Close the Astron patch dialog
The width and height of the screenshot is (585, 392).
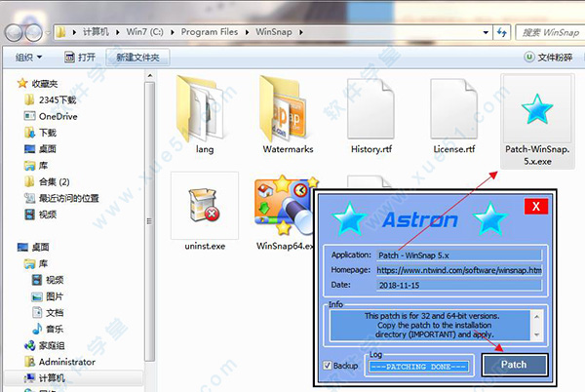point(534,207)
